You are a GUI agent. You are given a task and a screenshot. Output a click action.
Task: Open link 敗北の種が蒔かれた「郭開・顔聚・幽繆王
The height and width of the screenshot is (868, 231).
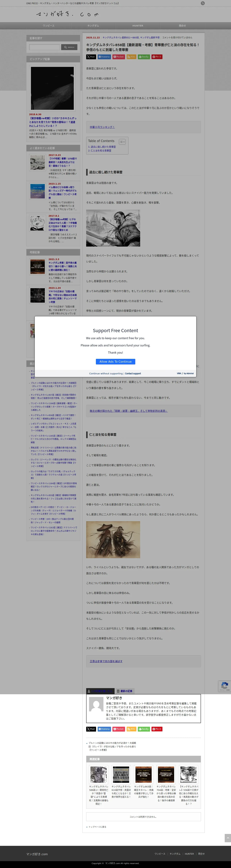(128, 411)
